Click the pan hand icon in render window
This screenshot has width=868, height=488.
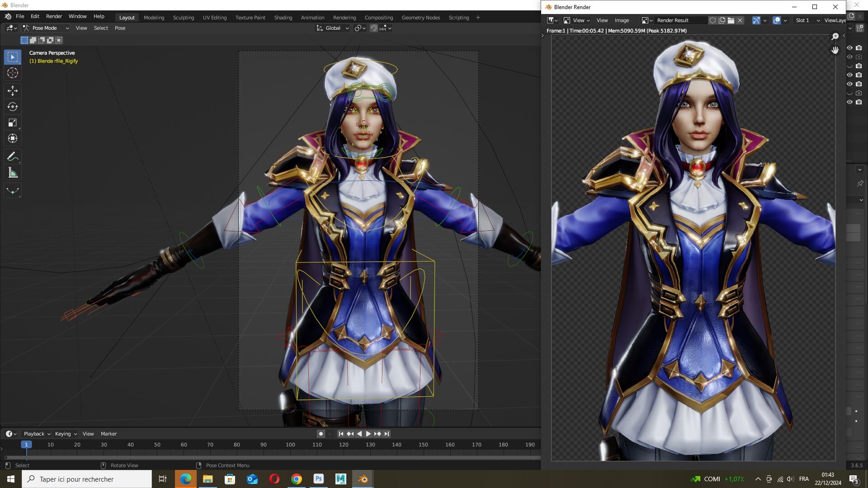(x=835, y=50)
